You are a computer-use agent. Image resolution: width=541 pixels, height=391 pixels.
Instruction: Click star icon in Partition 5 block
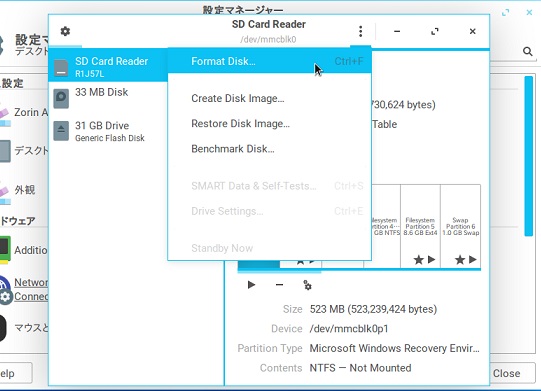(419, 260)
